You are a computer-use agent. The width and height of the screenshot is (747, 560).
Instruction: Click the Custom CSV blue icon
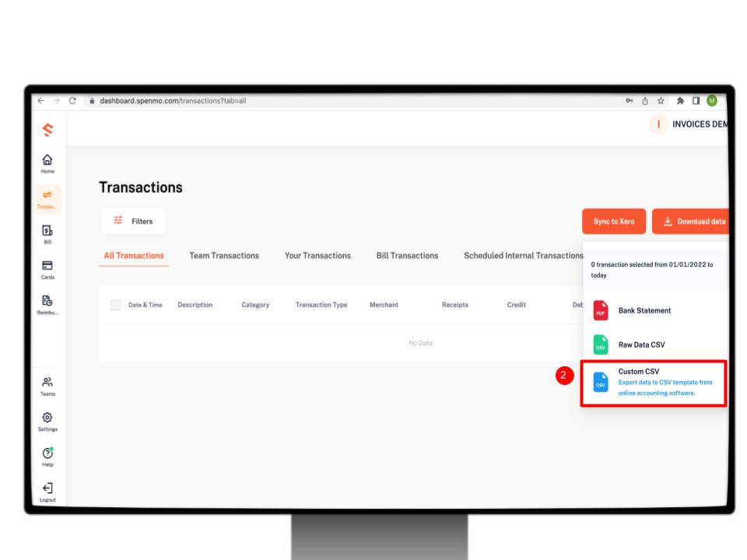point(600,383)
